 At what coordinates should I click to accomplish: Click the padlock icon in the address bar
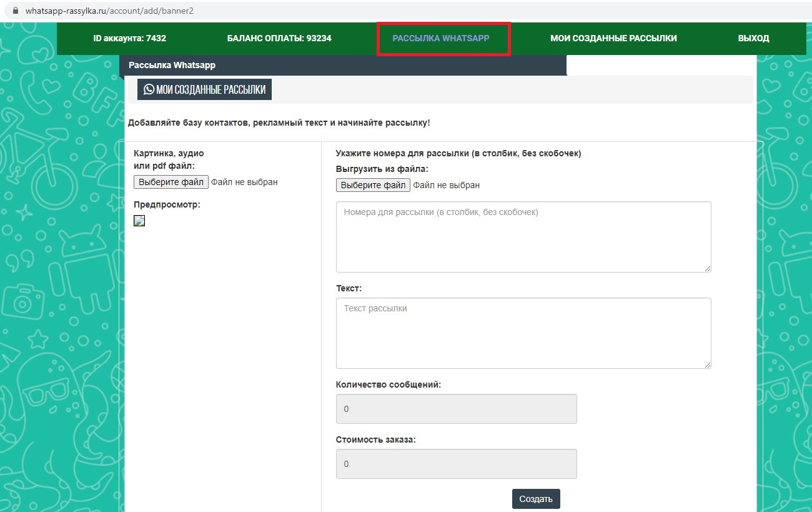pyautogui.click(x=16, y=11)
